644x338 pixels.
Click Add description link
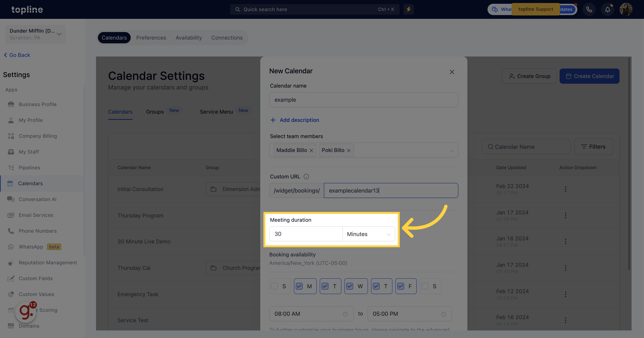click(295, 120)
